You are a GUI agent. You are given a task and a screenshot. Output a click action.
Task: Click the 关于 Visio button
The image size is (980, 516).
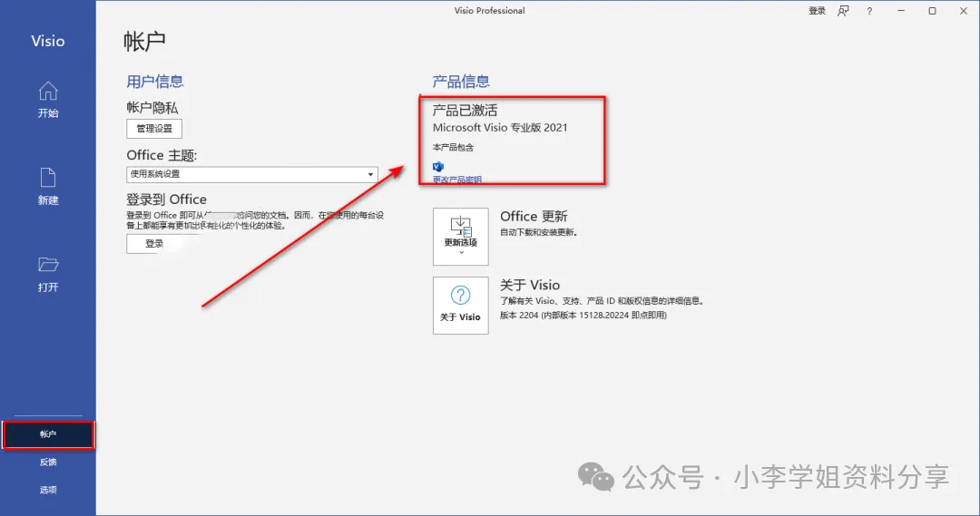pos(461,306)
